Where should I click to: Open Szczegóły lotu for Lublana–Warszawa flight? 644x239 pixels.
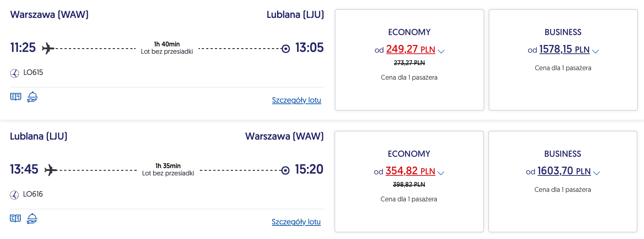point(296,222)
